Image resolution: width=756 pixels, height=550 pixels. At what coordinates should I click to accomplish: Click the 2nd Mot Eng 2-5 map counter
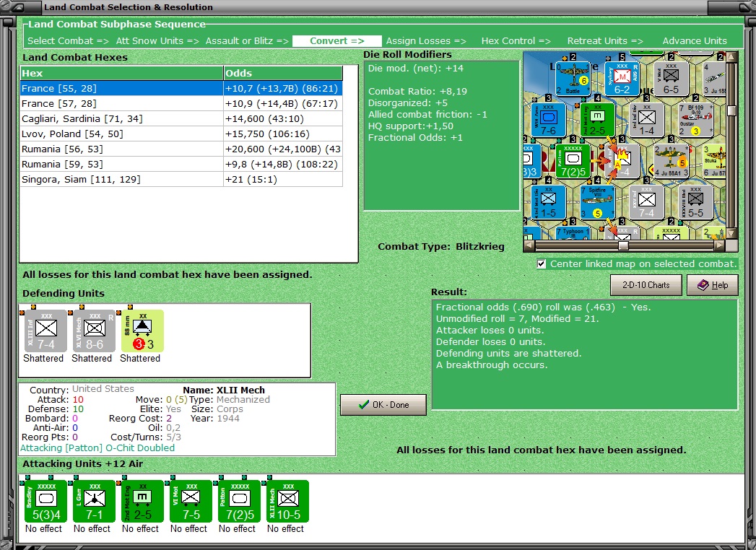(597, 120)
